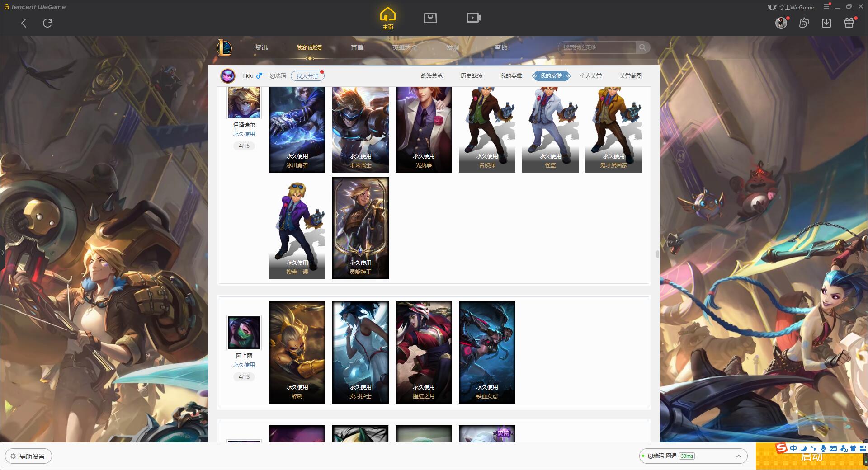Click the search magnifier button
Image resolution: width=868 pixels, height=470 pixels.
point(642,47)
